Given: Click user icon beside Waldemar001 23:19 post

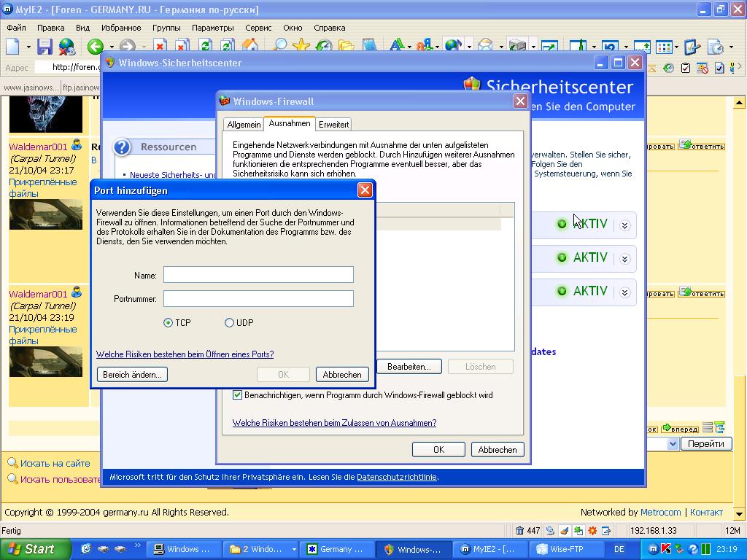Looking at the screenshot, I should (76, 292).
